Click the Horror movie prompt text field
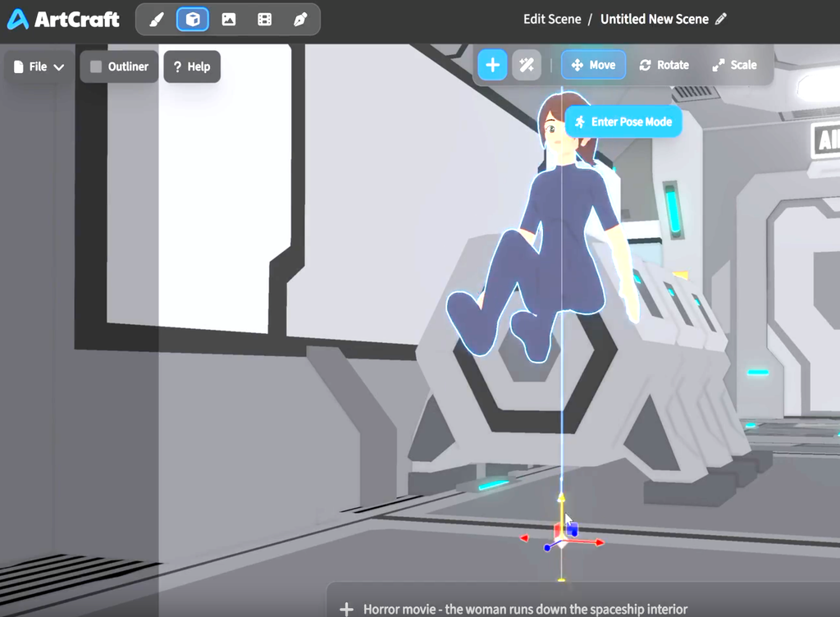The height and width of the screenshot is (617, 840). click(525, 610)
